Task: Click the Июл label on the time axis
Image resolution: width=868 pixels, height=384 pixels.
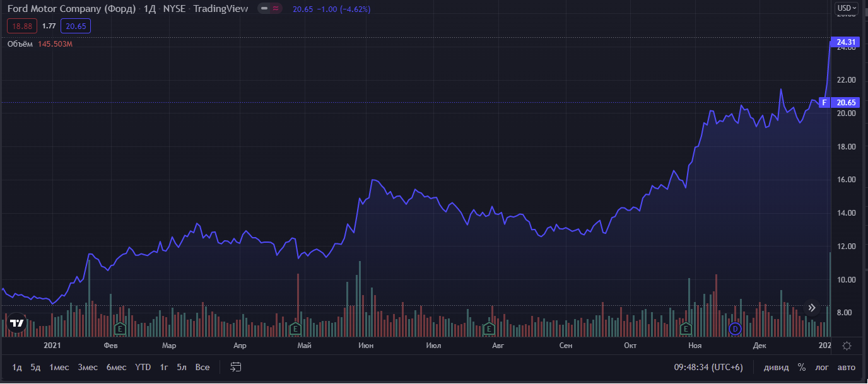Action: tap(433, 346)
